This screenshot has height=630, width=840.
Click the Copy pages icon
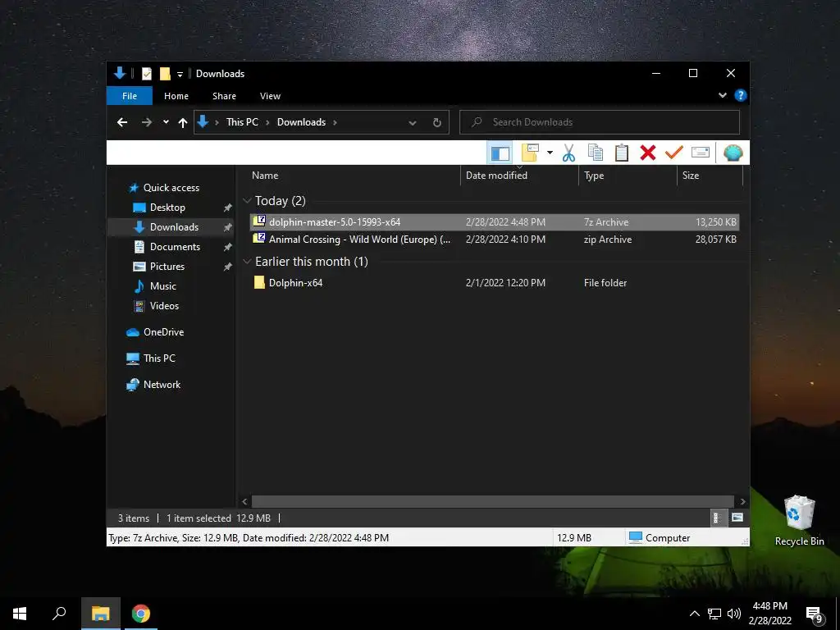pyautogui.click(x=596, y=153)
